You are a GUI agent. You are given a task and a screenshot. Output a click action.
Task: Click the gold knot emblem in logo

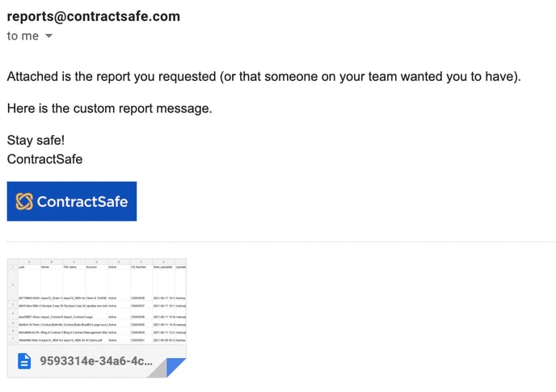24,201
